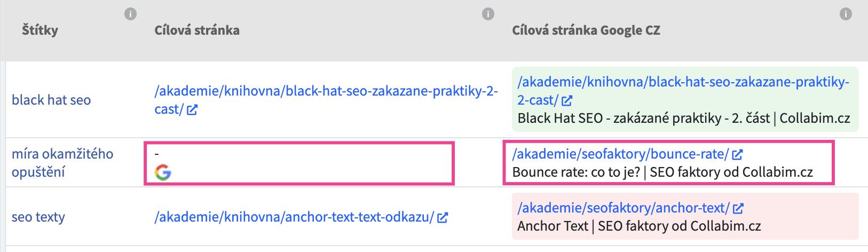
Task: Follow the anchor-text-text-odkazu link
Action: click(294, 217)
